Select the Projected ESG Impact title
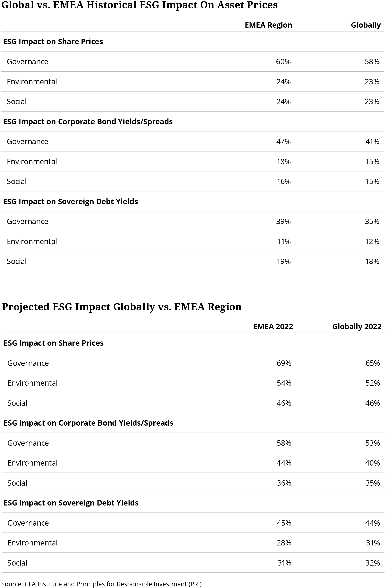Screen dimensions: 385x588 click(x=122, y=307)
